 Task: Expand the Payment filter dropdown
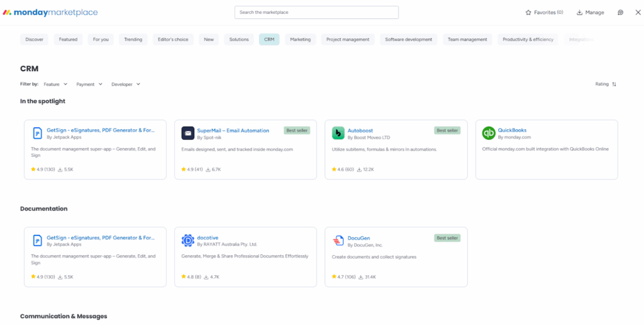tap(89, 84)
